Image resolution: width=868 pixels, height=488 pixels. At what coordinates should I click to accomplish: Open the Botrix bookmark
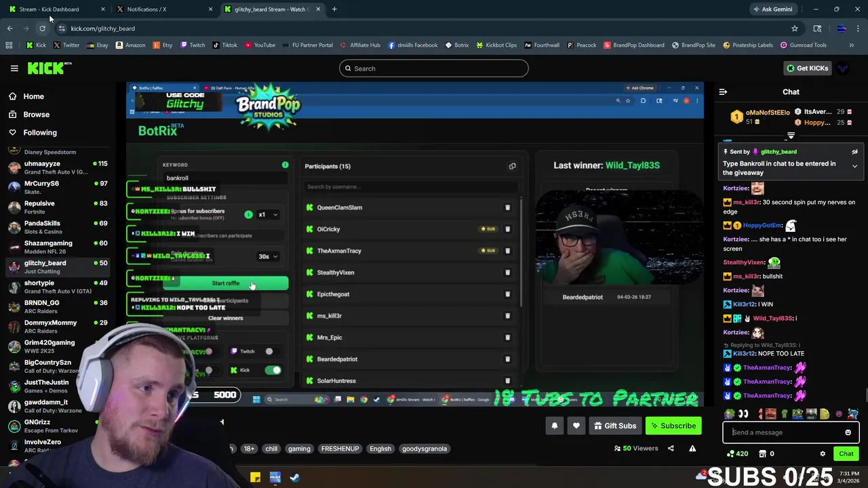(x=457, y=45)
